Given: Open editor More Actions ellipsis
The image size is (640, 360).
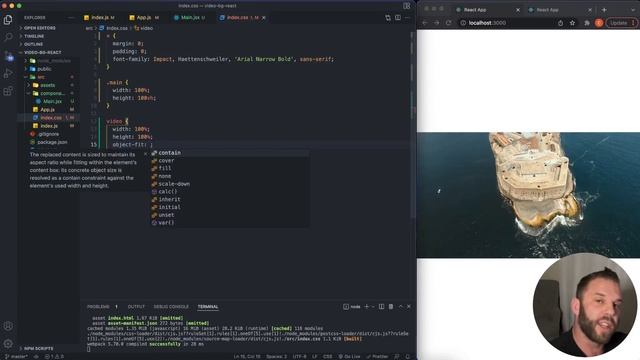Looking at the screenshot, I should click(407, 18).
